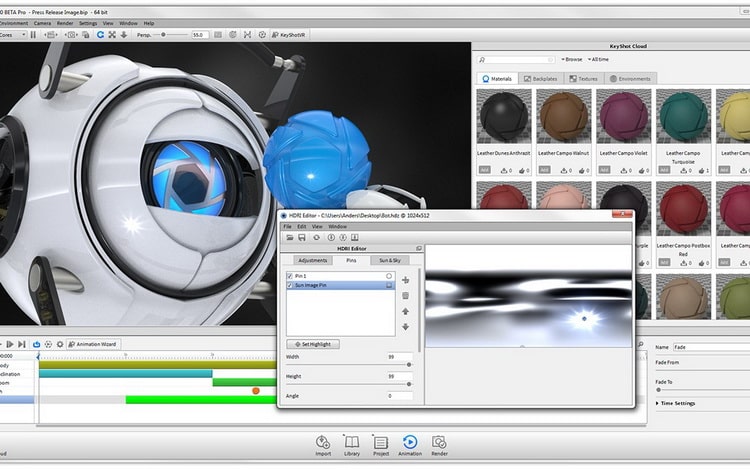
Task: Click the Import icon in bottom toolbar
Action: 323,441
